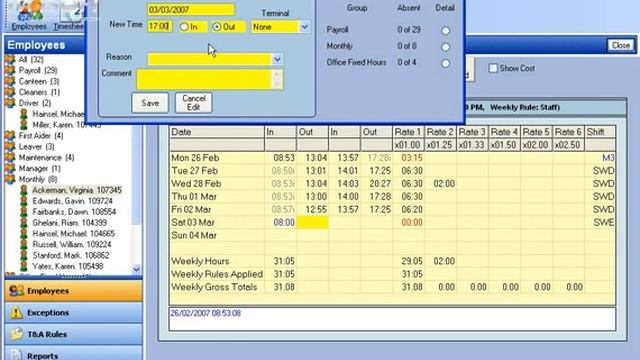Click the Close button
640x360 pixels.
pos(620,45)
